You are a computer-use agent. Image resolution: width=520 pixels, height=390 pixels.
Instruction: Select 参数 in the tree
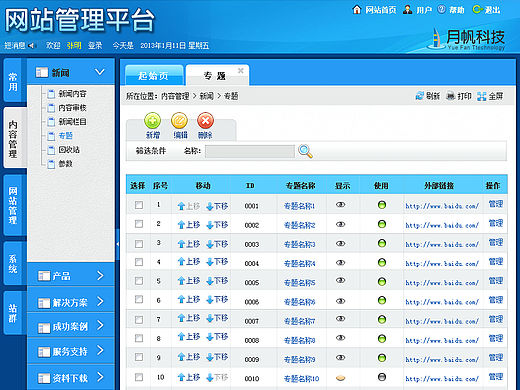pyautogui.click(x=65, y=164)
